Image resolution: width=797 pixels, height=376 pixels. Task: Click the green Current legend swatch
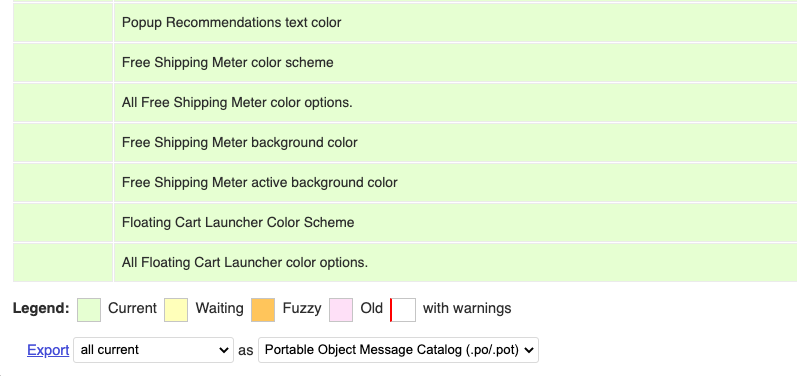coord(89,310)
